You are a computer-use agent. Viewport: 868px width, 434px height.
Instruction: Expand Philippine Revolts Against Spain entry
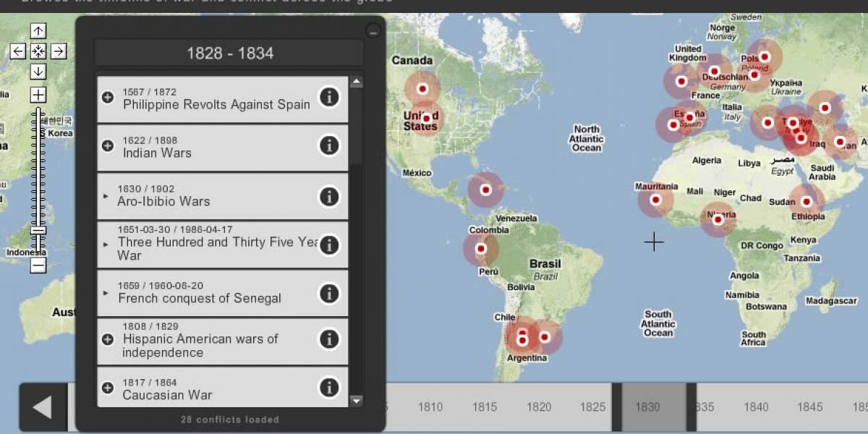[108, 97]
